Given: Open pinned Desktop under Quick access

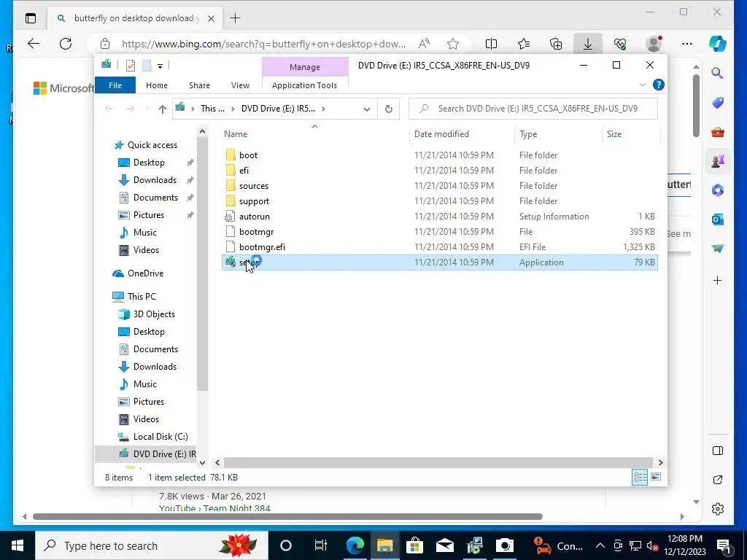Looking at the screenshot, I should 149,163.
